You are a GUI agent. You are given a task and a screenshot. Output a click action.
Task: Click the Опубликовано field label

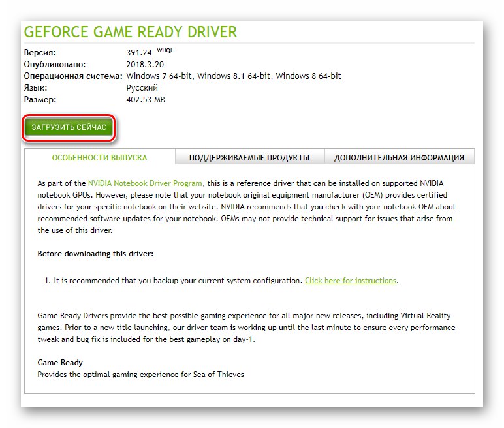[x=55, y=64]
